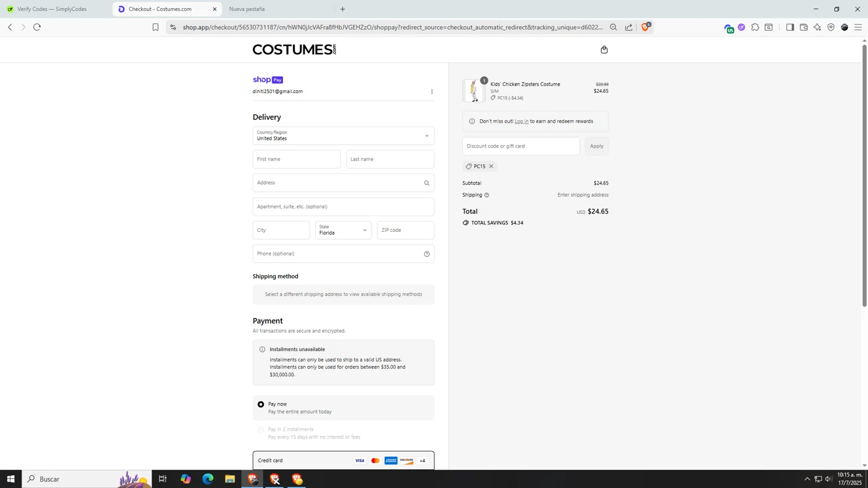868x488 pixels.
Task: Open site settings icon in address bar
Action: pyautogui.click(x=172, y=27)
